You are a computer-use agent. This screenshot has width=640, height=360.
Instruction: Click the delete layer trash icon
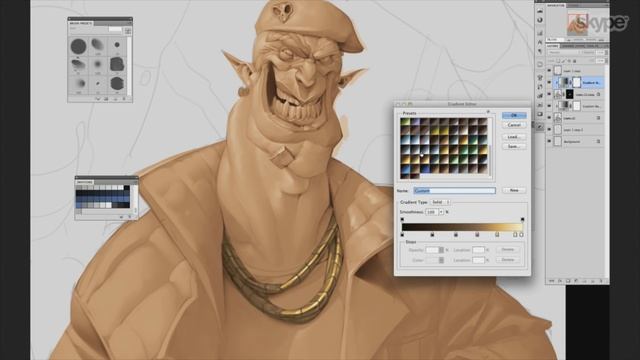pyautogui.click(x=601, y=281)
